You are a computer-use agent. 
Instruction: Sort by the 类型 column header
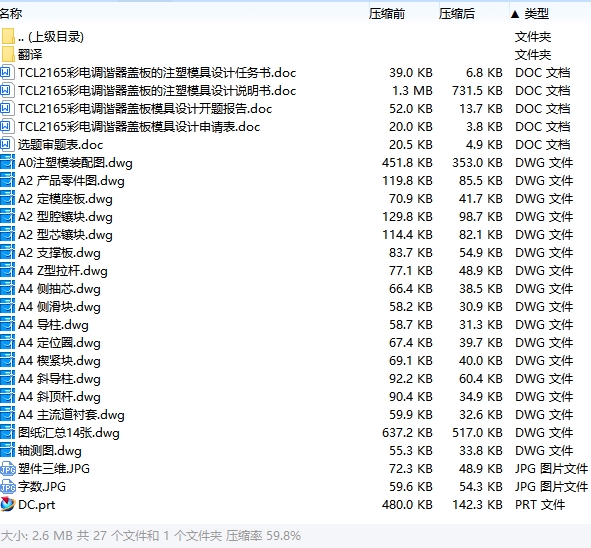[x=536, y=14]
